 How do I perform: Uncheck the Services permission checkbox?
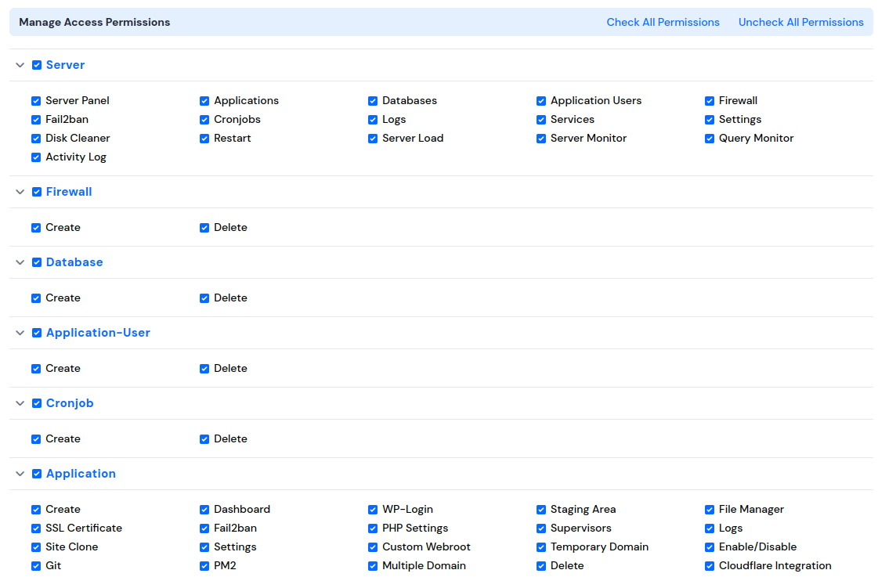click(541, 120)
